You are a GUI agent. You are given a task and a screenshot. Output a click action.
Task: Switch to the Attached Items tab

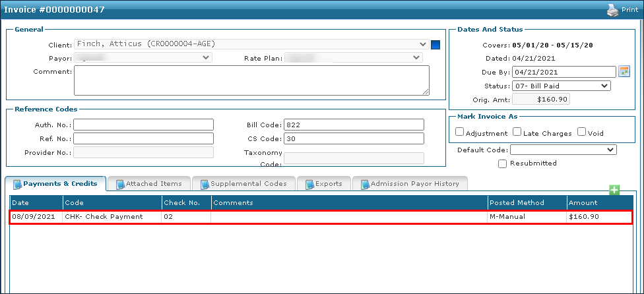[149, 184]
